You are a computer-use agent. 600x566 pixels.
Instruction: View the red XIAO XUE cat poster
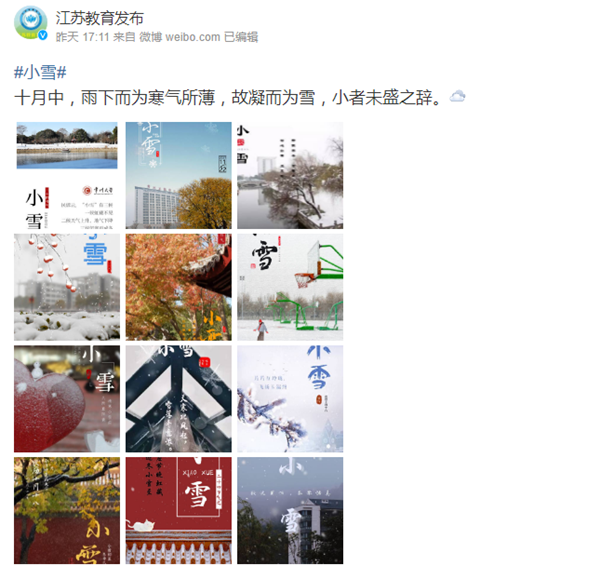[x=178, y=511]
